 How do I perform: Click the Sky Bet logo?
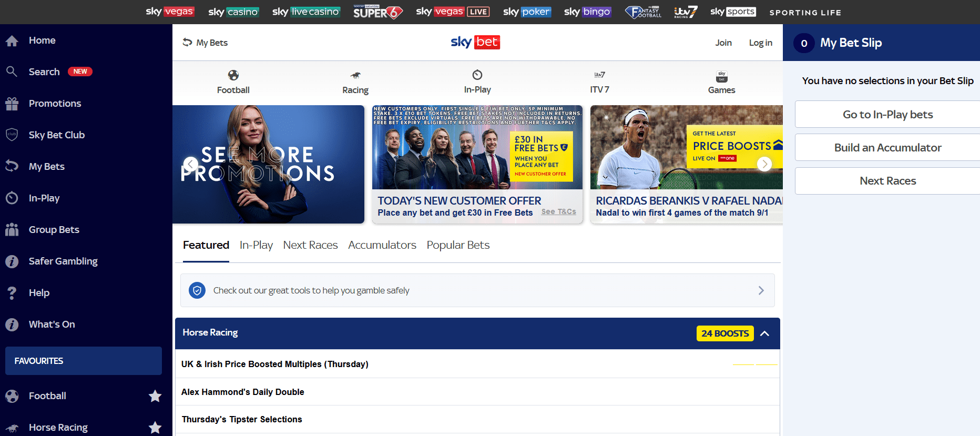click(475, 42)
